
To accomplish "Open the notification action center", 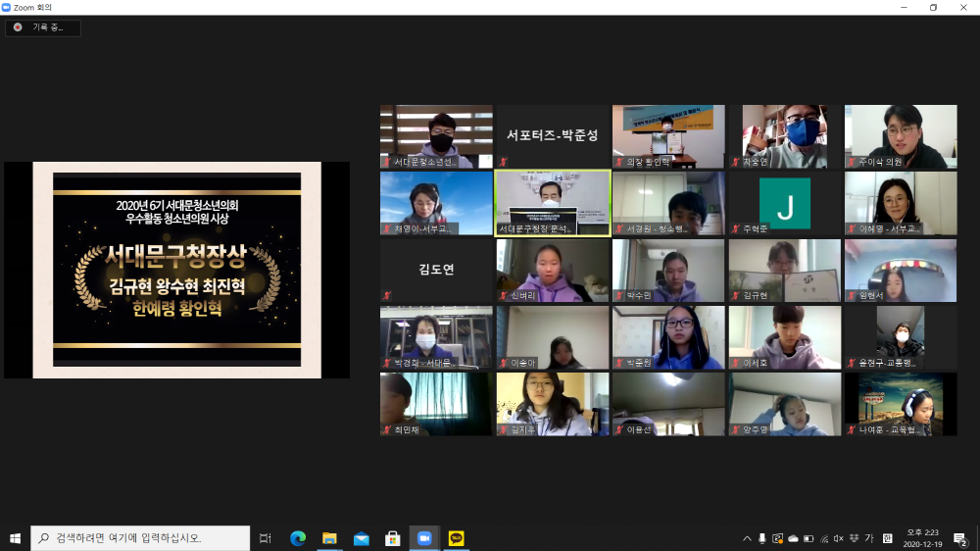I will click(x=960, y=538).
